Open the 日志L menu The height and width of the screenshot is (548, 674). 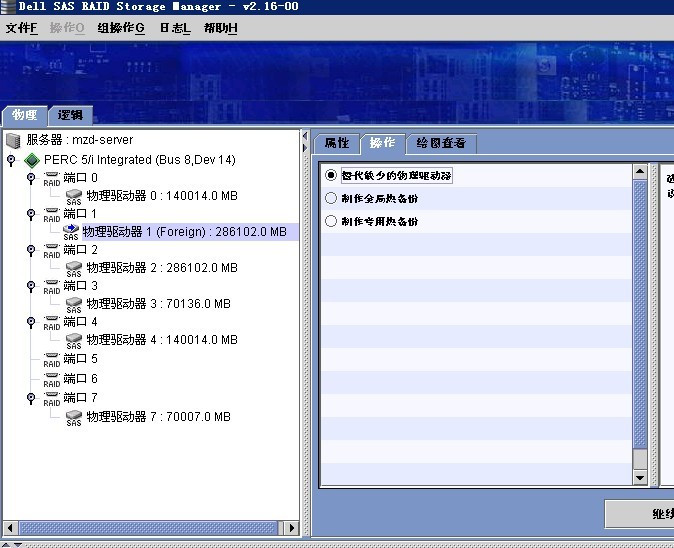[175, 28]
